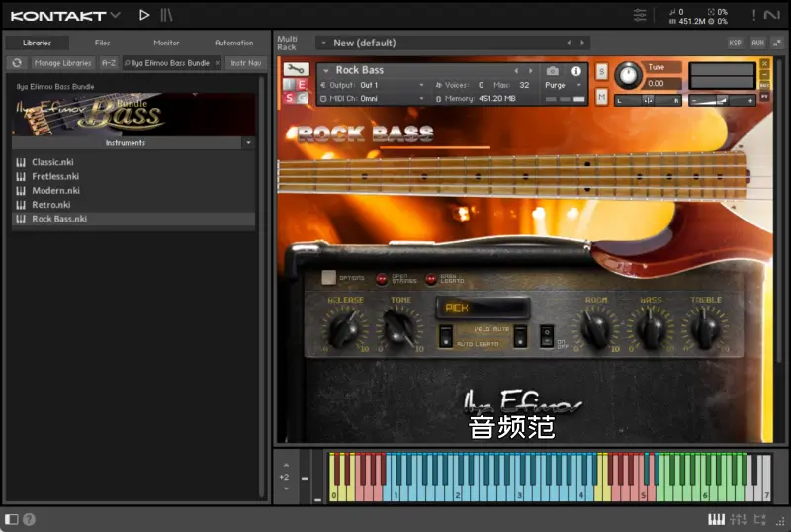Select previous multi beside New (default)
791x532 pixels.
click(570, 43)
